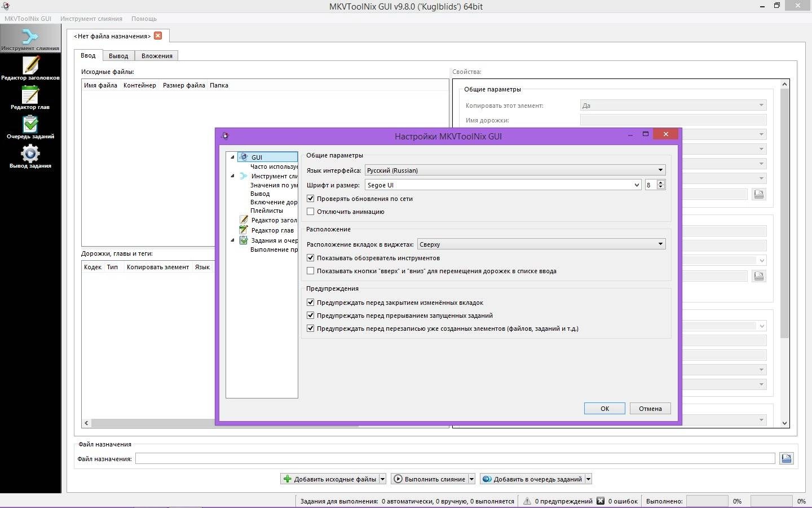Click the MKVToolNix app icon in main title bar
This screenshot has height=508, width=812.
[x=6, y=6]
